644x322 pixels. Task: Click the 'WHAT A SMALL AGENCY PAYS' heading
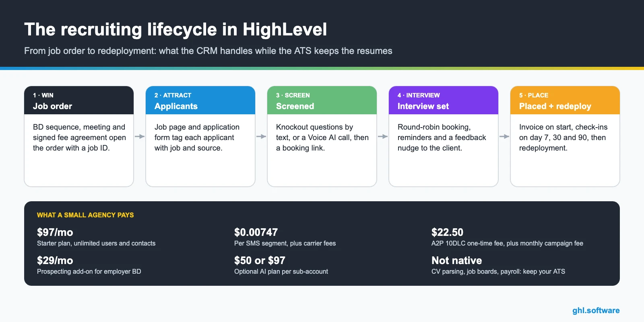click(x=85, y=215)
